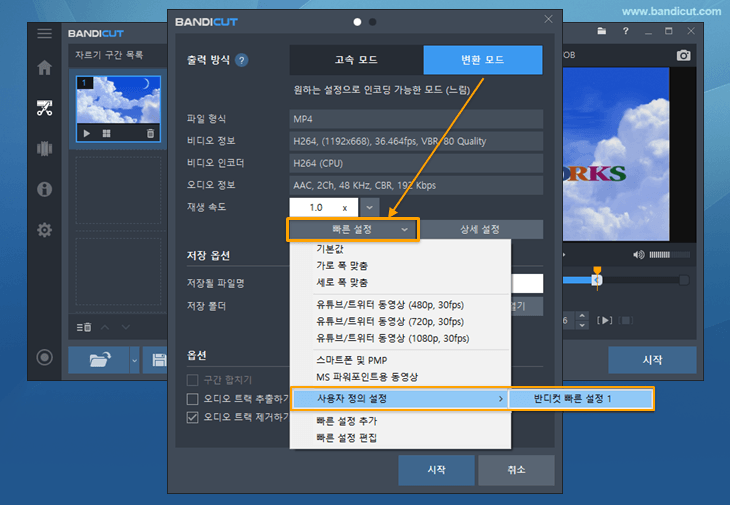Close the export dialog
This screenshot has width=730, height=505.
548,19
